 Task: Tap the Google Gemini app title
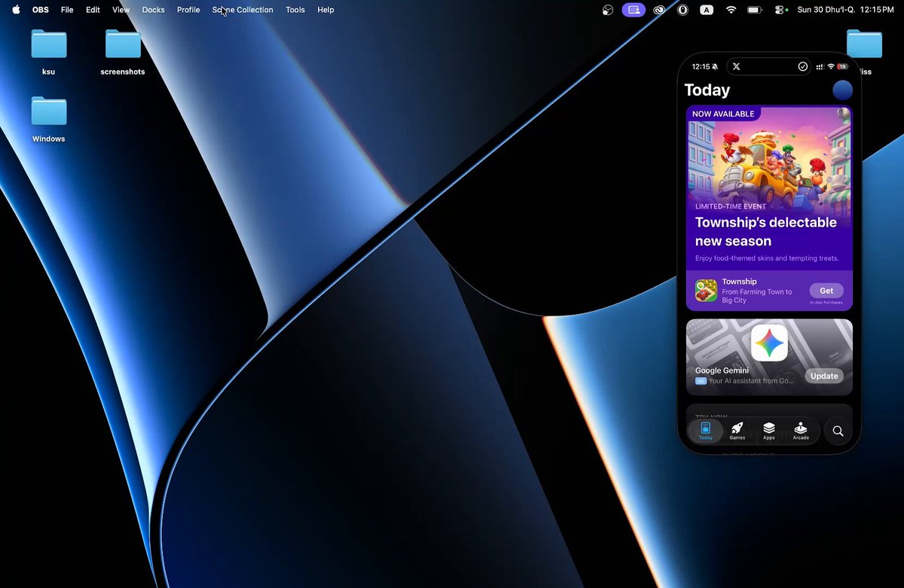point(722,370)
